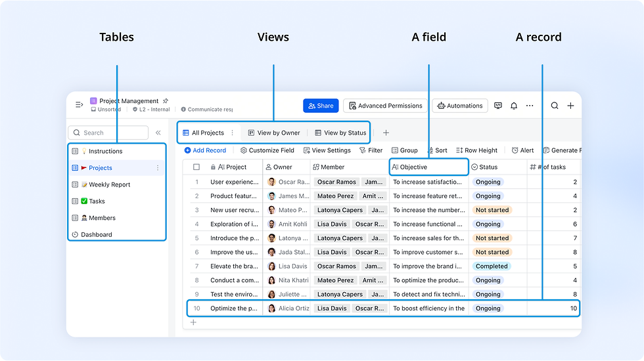Screen dimensions: 644x361
Task: Collapse the table sidebar with double chevron
Action: click(x=158, y=133)
